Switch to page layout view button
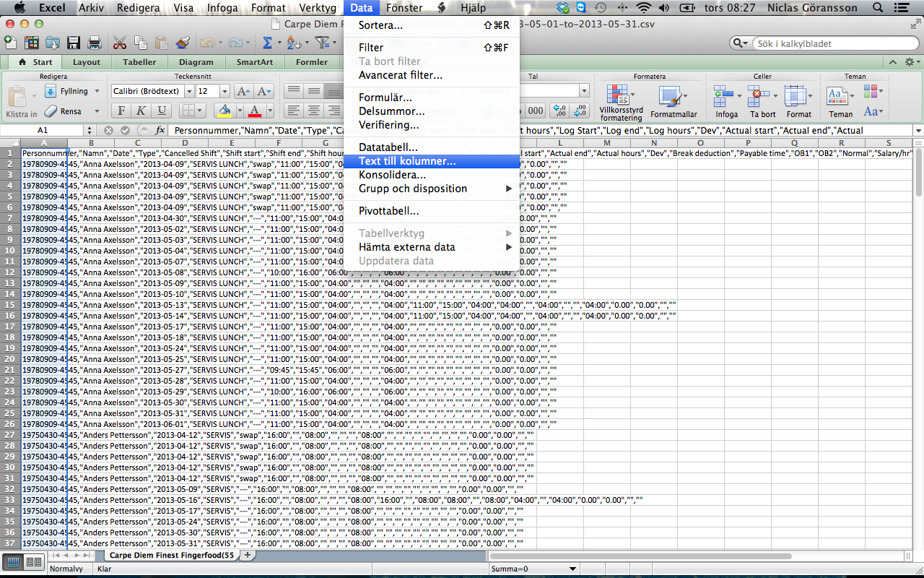This screenshot has width=924, height=578. click(33, 561)
